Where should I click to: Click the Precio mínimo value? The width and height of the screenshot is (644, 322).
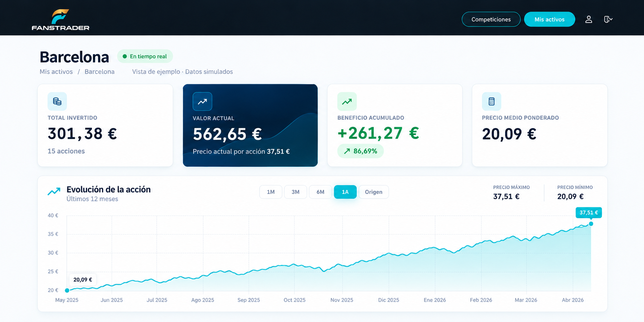[570, 196]
